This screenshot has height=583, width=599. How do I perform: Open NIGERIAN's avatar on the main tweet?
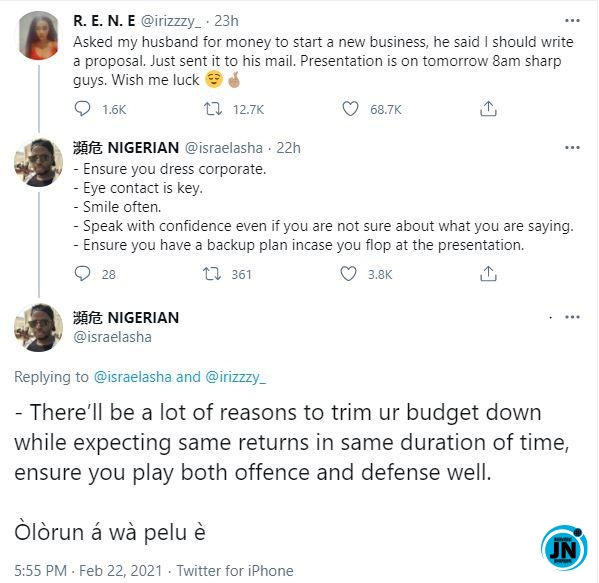39,328
